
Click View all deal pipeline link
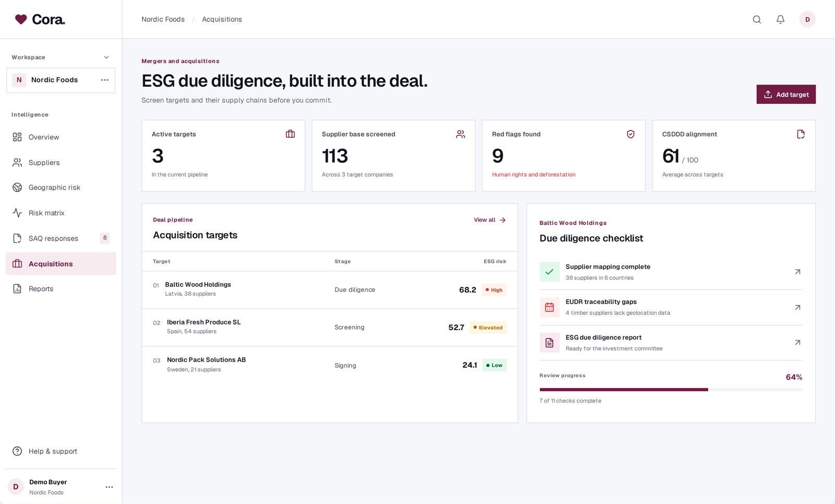click(490, 220)
